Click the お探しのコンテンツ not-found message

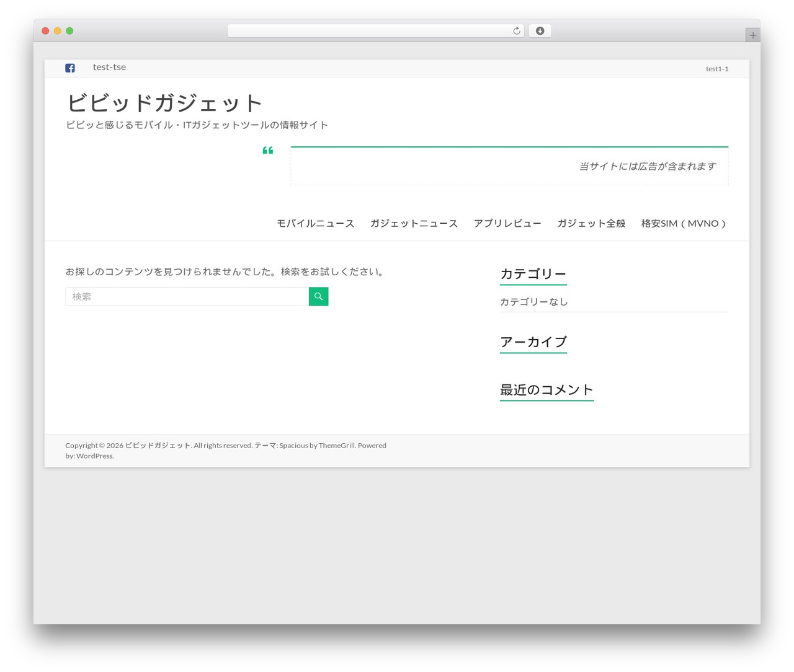click(226, 272)
